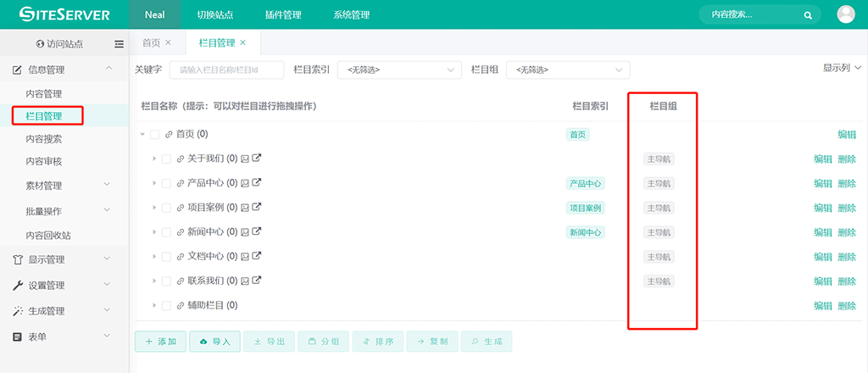This screenshot has width=868, height=373.
Task: Switch to the 首页 tab
Action: (151, 42)
